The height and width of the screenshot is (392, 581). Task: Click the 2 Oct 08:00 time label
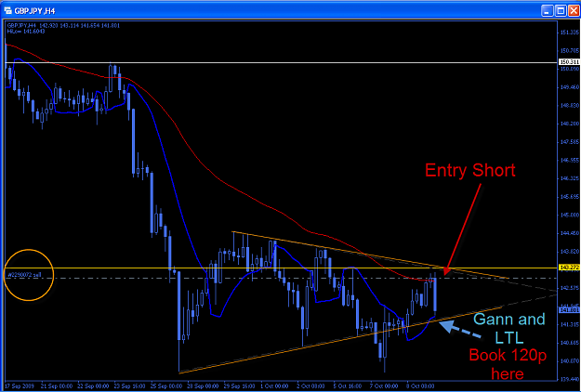(311, 385)
